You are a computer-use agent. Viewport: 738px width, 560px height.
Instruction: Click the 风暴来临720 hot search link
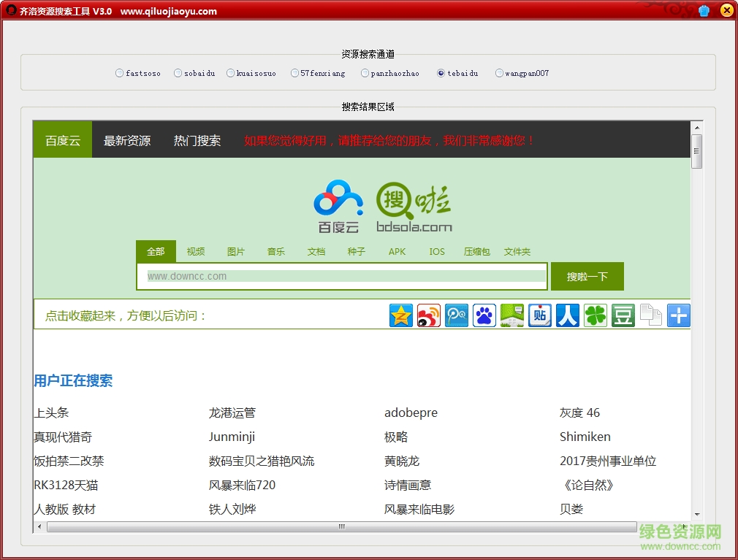(x=242, y=485)
